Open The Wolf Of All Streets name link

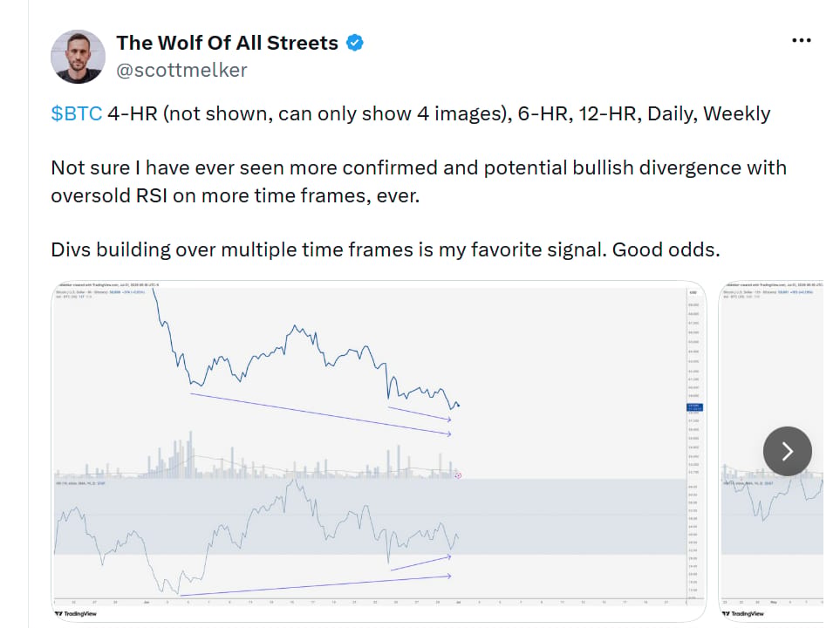pos(227,43)
